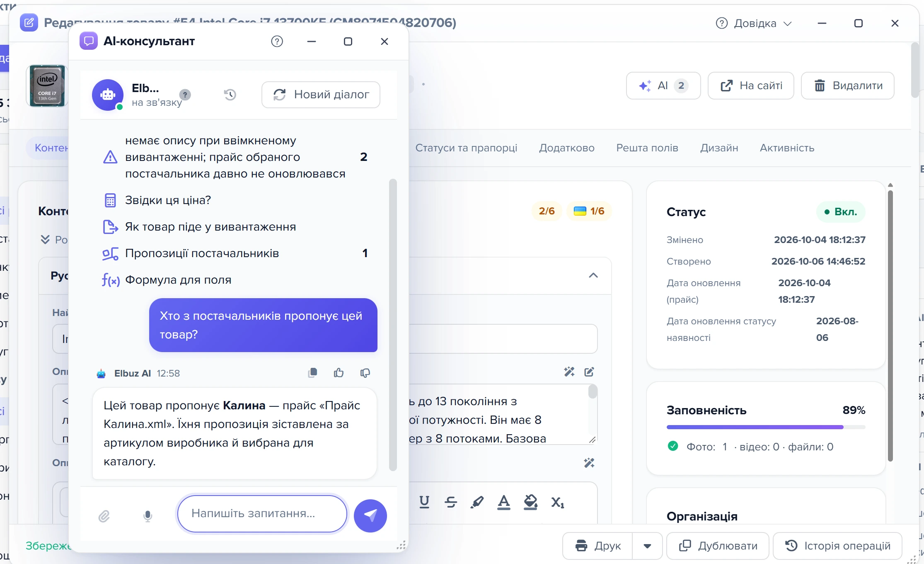
Task: Click the Дублювати button
Action: pyautogui.click(x=718, y=546)
